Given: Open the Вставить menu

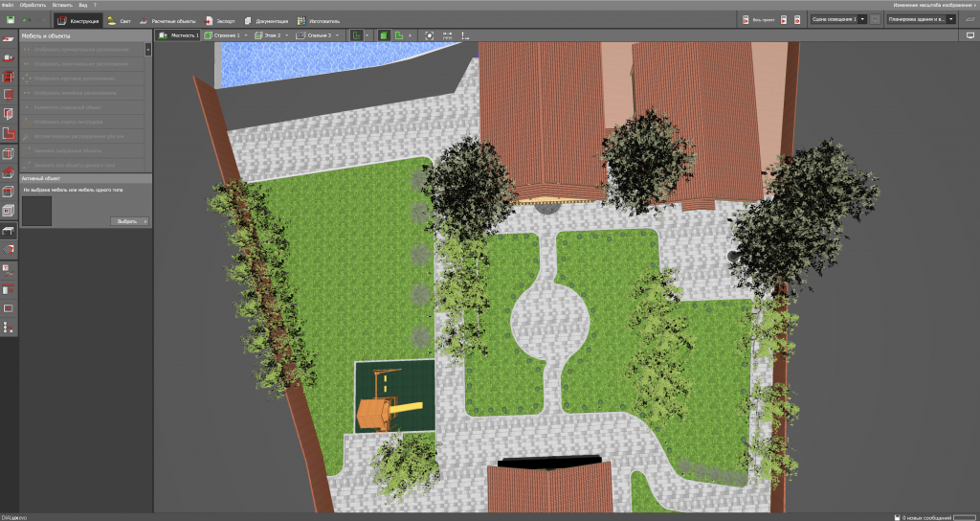Looking at the screenshot, I should (x=62, y=5).
